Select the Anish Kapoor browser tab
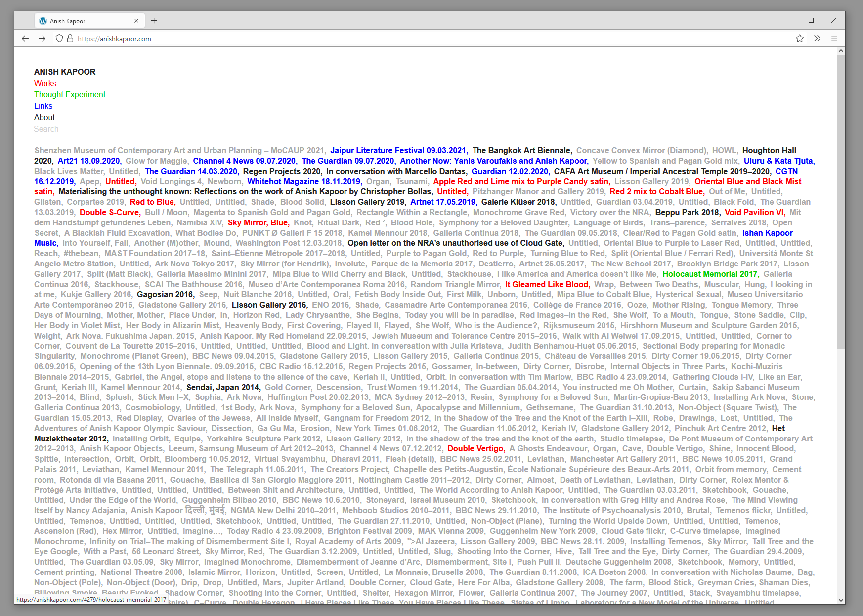Viewport: 863px width, 616px height. (x=89, y=21)
